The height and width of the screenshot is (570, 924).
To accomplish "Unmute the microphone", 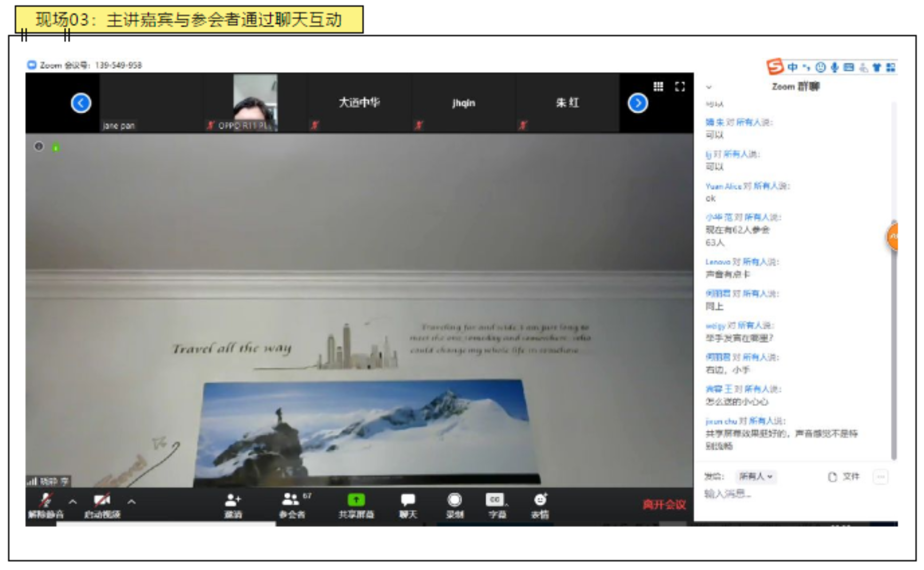I will [45, 503].
